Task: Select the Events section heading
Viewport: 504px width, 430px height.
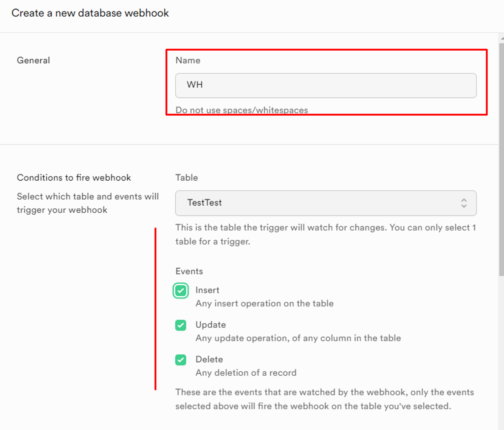Action: click(189, 271)
